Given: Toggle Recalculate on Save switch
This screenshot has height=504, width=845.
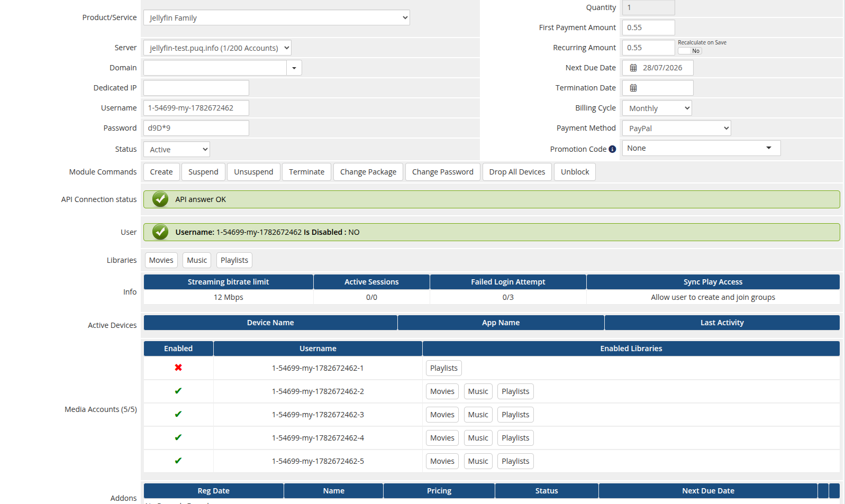Looking at the screenshot, I should pos(690,51).
